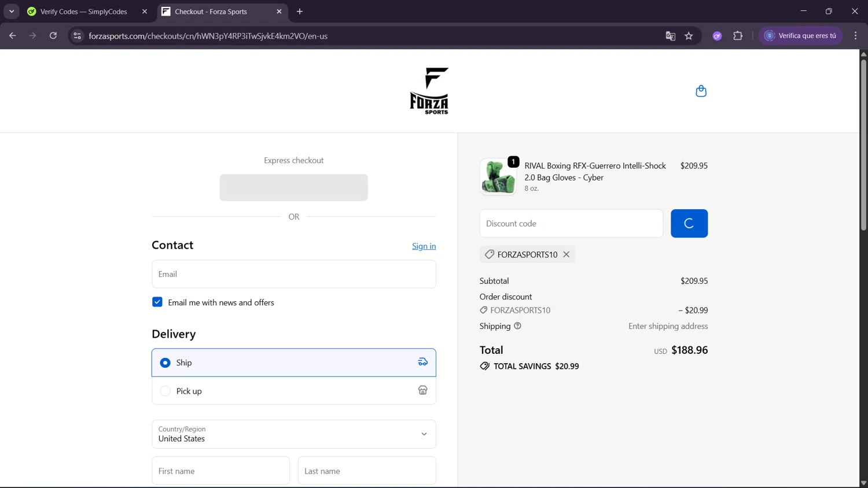
Task: Click the Apply discount code button
Action: click(x=689, y=223)
